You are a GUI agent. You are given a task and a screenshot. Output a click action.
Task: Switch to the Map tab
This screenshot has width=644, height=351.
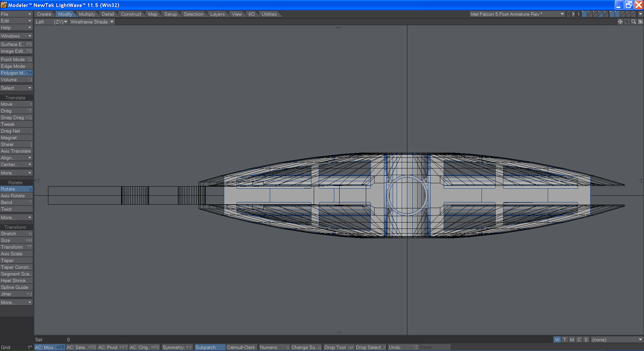click(153, 14)
